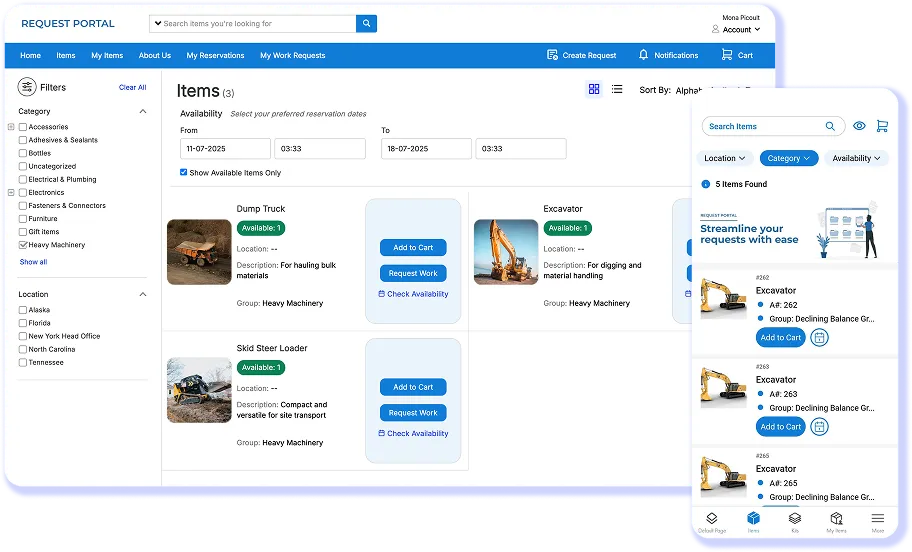Click calendar icon beside excavator #262
The image size is (912, 552).
819,338
